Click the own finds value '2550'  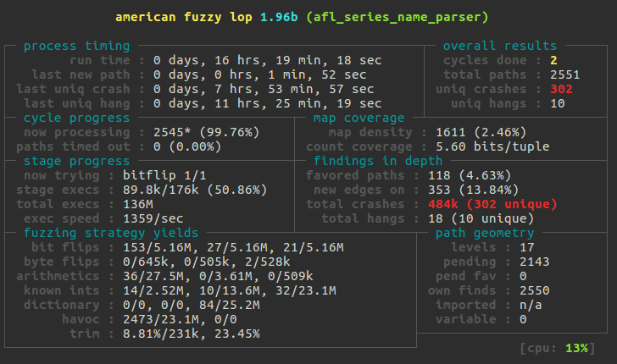coord(534,291)
